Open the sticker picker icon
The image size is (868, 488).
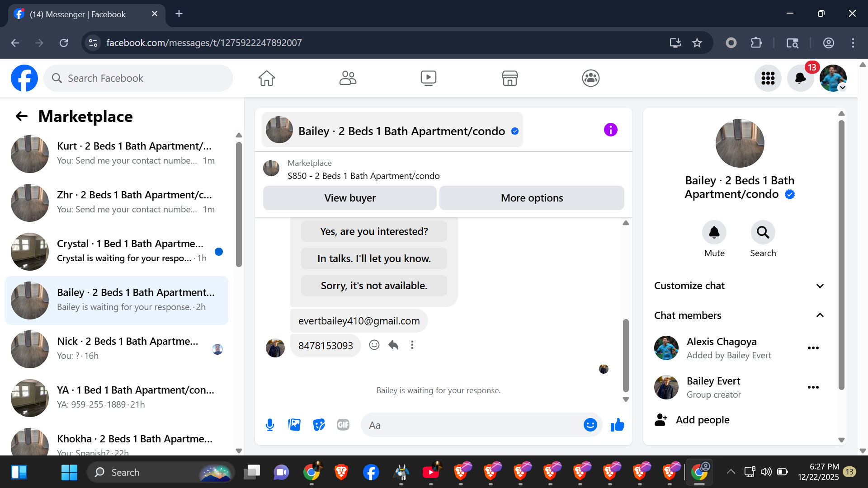click(319, 425)
